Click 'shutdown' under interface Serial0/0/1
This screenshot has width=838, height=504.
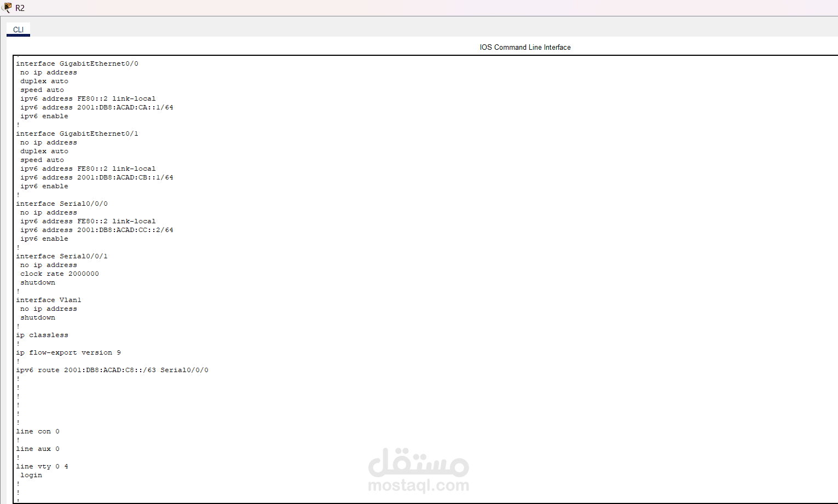tap(38, 282)
